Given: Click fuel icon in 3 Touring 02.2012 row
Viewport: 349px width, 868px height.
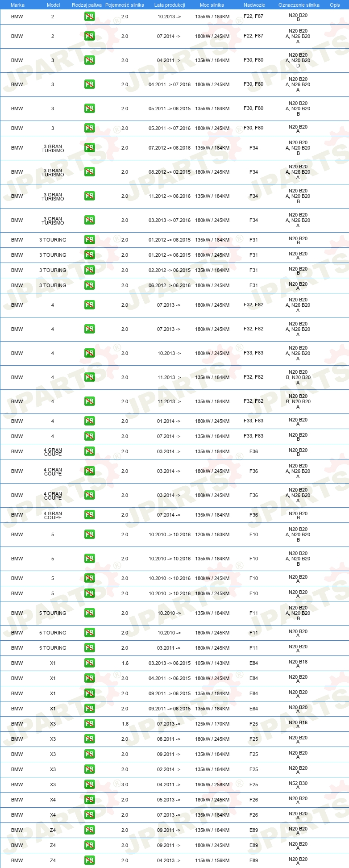Looking at the screenshot, I should click(89, 270).
